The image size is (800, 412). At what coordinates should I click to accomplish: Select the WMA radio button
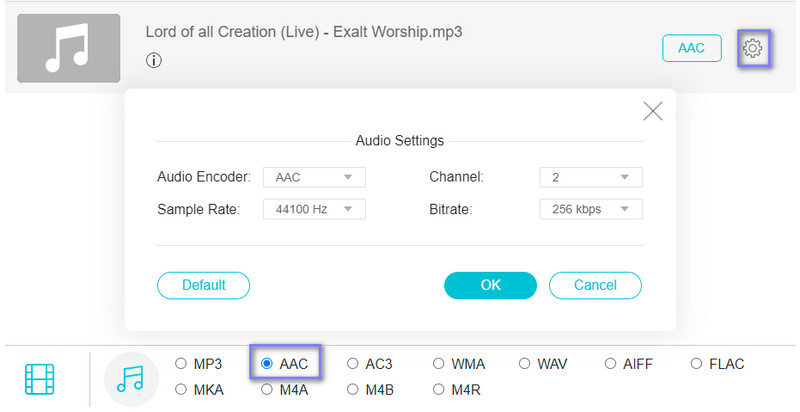click(x=439, y=364)
